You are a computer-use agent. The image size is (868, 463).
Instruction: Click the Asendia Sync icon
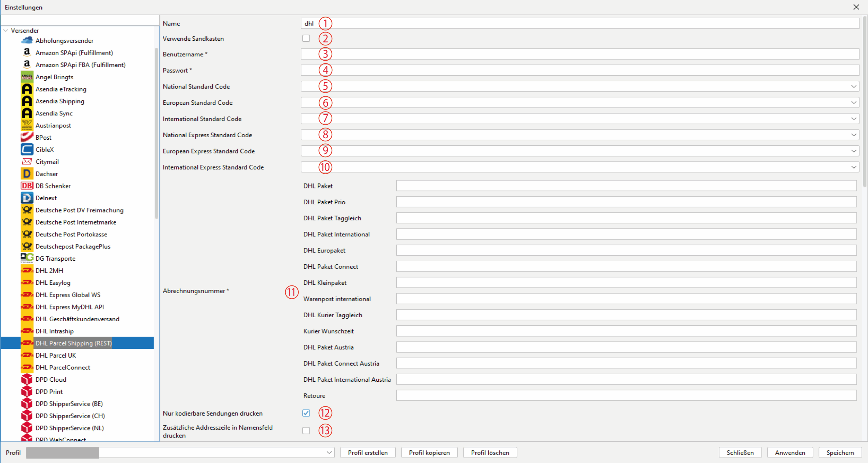[27, 113]
